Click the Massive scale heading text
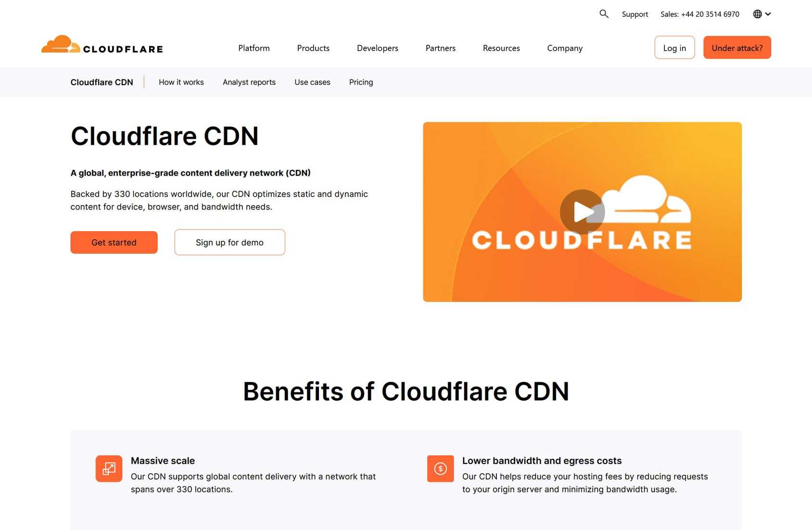This screenshot has width=812, height=530. pyautogui.click(x=163, y=461)
